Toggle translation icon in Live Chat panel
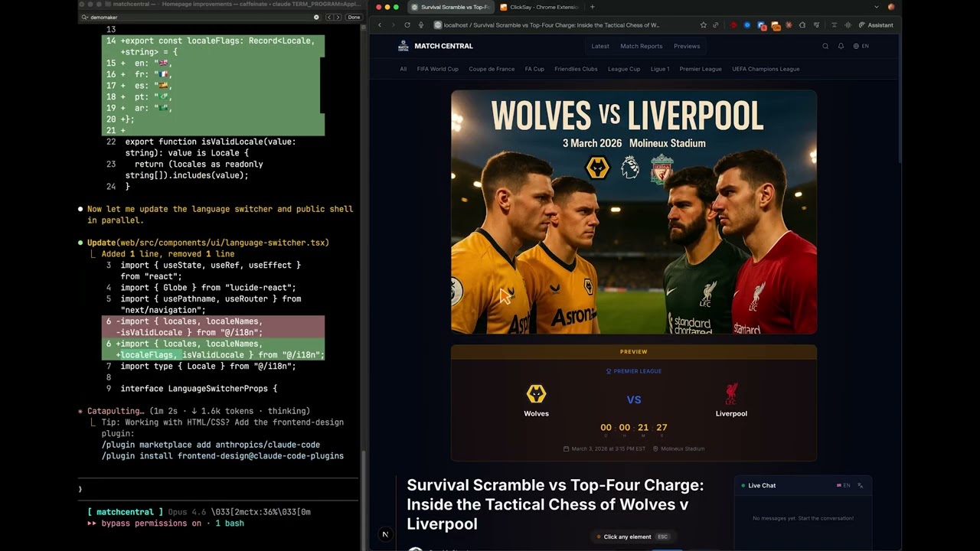The image size is (980, 551). point(861,485)
